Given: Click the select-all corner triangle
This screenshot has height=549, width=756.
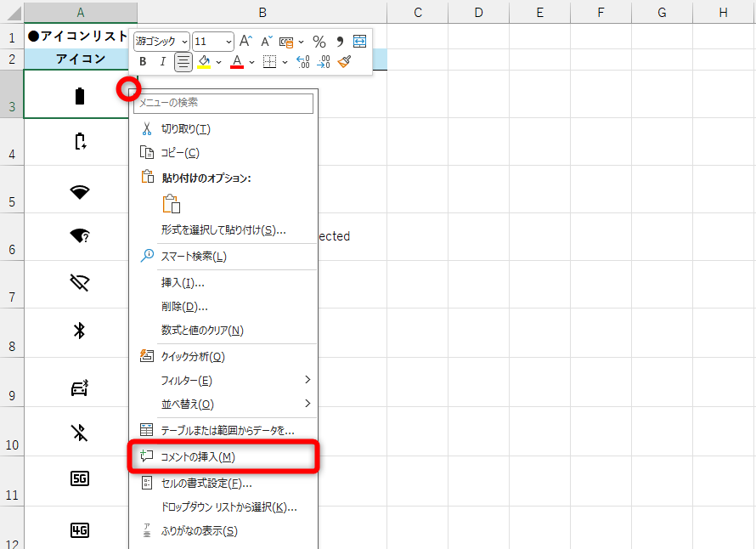Looking at the screenshot, I should 12,12.
